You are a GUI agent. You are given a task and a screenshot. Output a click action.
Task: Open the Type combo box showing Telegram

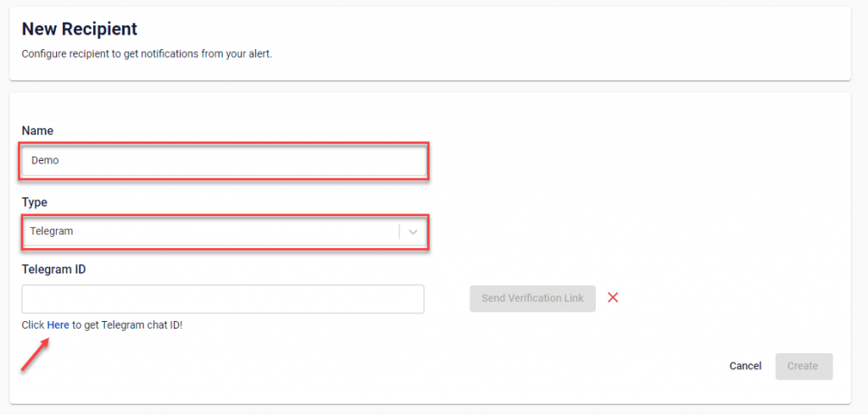click(212, 231)
